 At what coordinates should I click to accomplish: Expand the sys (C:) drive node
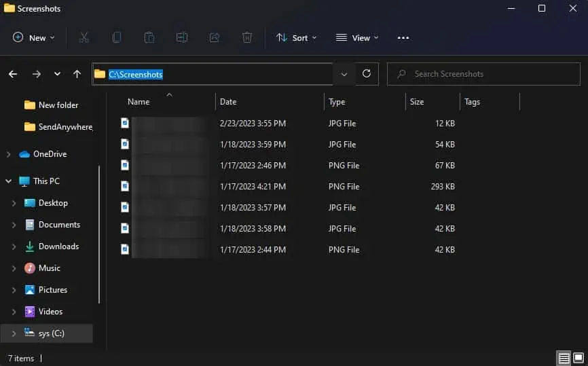click(14, 333)
